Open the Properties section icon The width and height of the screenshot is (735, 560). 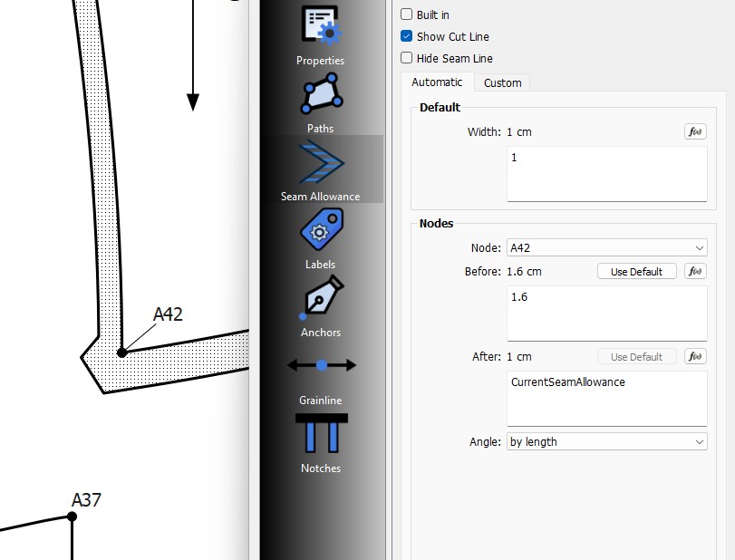tap(320, 26)
